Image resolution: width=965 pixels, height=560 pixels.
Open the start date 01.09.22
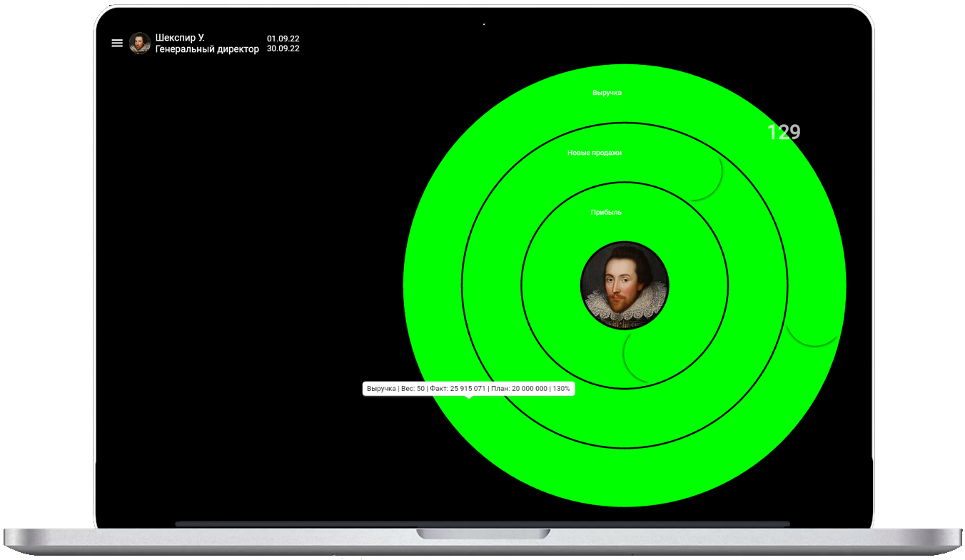(x=283, y=39)
